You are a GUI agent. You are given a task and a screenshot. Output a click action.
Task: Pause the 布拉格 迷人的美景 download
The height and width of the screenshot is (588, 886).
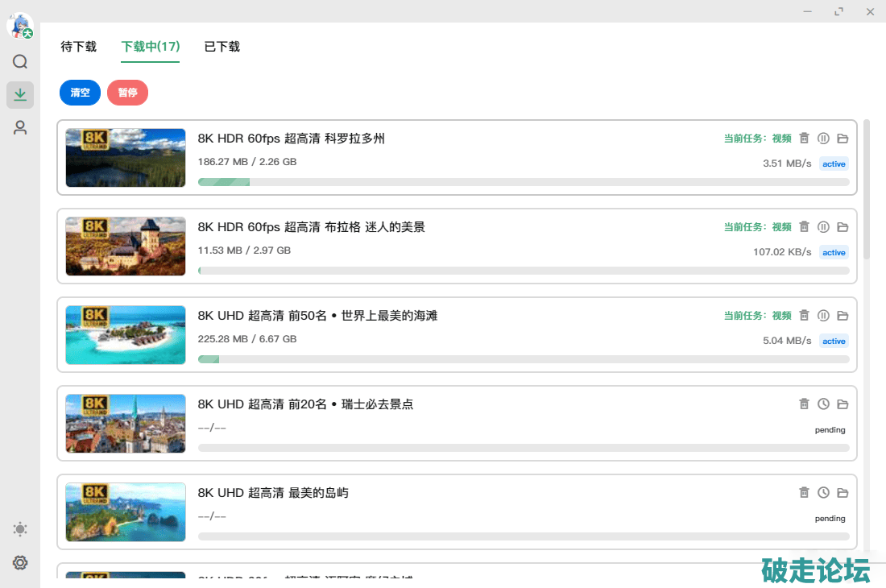coord(823,227)
